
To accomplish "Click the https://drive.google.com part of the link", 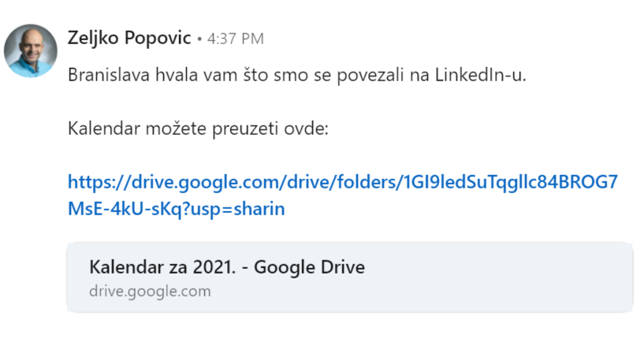I will (x=173, y=182).
